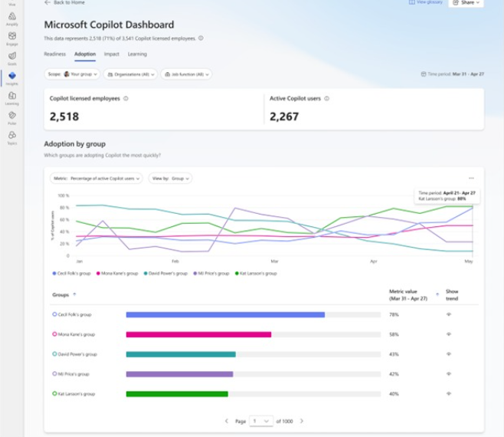Open Viva Topics from the sidebar
The height and width of the screenshot is (437, 504).
click(x=12, y=138)
